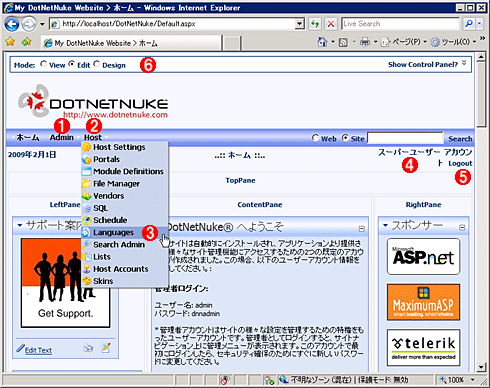
Task: Open the ホーム menu item
Action: [x=28, y=137]
